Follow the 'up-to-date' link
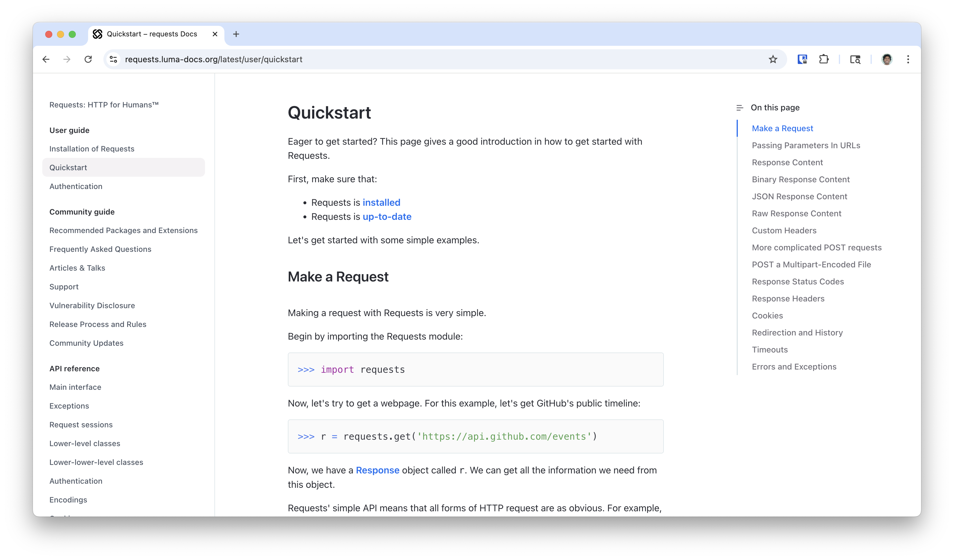 [x=387, y=216]
